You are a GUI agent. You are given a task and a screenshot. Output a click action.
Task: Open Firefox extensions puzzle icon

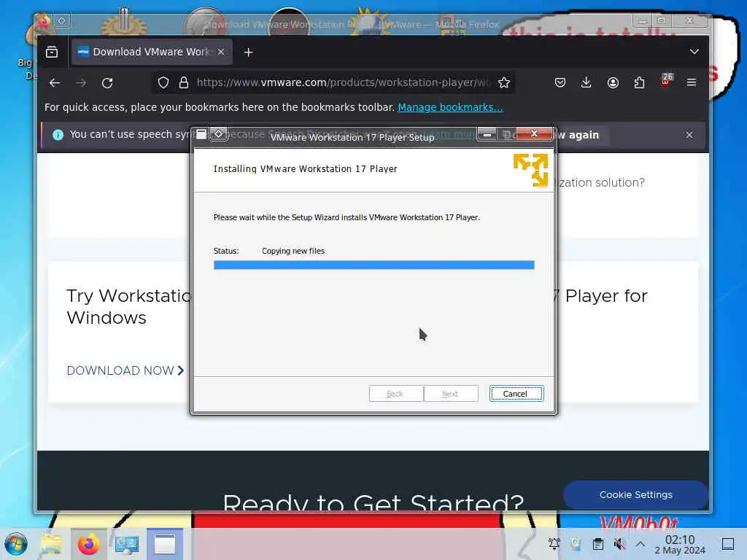pos(639,83)
